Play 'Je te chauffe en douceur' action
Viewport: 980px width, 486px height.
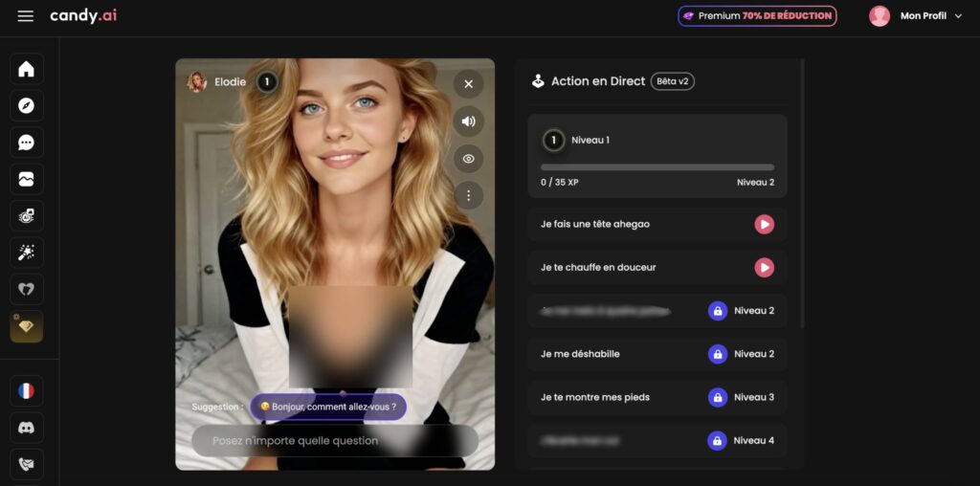tap(764, 268)
